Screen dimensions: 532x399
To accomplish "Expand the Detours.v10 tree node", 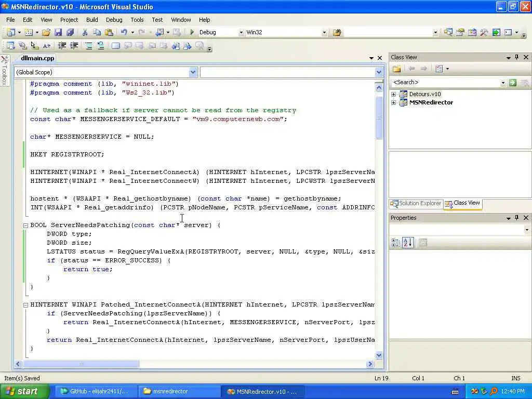I will point(394,95).
